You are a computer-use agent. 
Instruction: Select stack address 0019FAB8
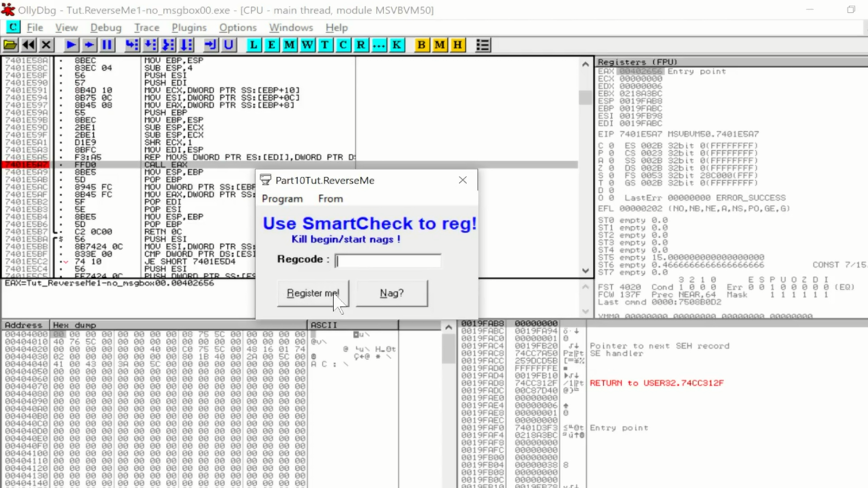tap(482, 324)
